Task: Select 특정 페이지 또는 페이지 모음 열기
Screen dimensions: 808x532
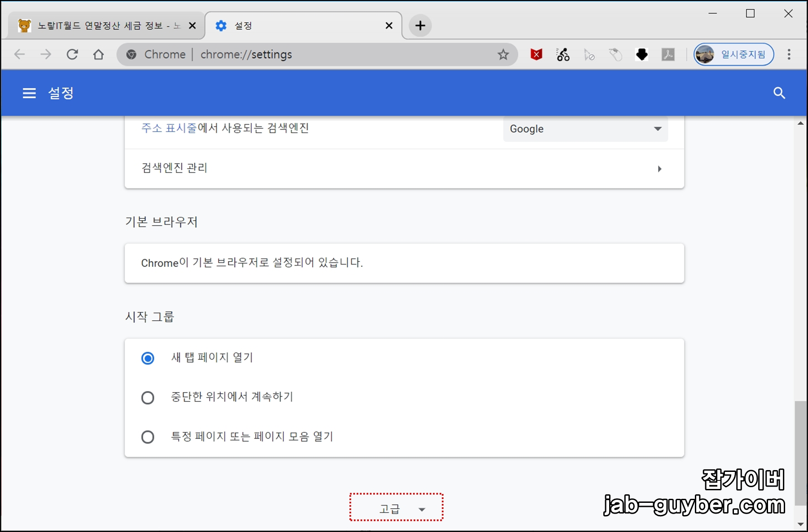Action: [x=148, y=437]
